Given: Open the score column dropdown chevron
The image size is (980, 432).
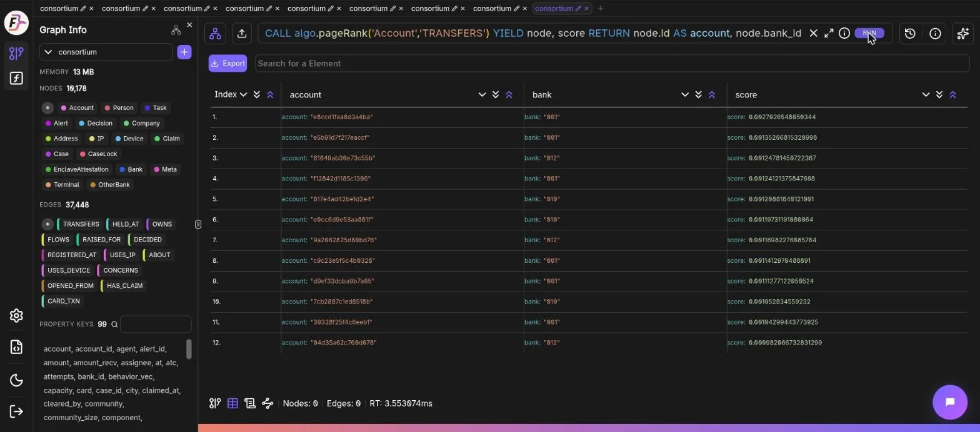Looking at the screenshot, I should 926,95.
